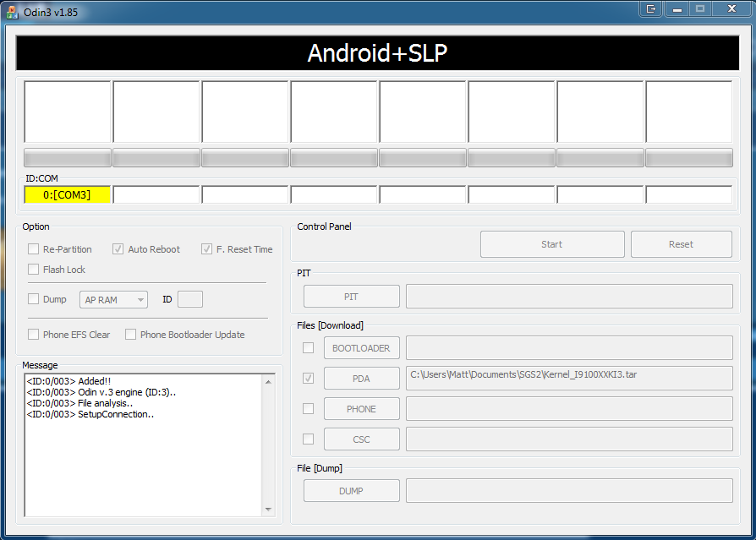Click the DUMP file path field
This screenshot has width=756, height=540.
569,490
